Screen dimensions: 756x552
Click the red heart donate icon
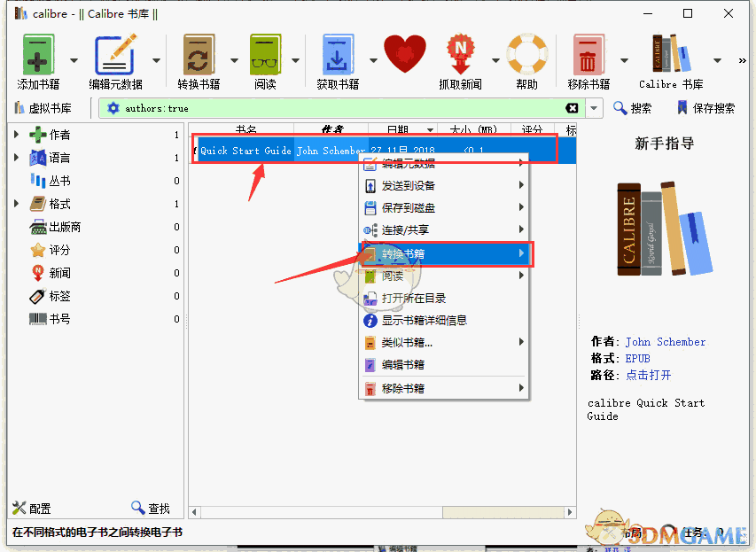(405, 53)
